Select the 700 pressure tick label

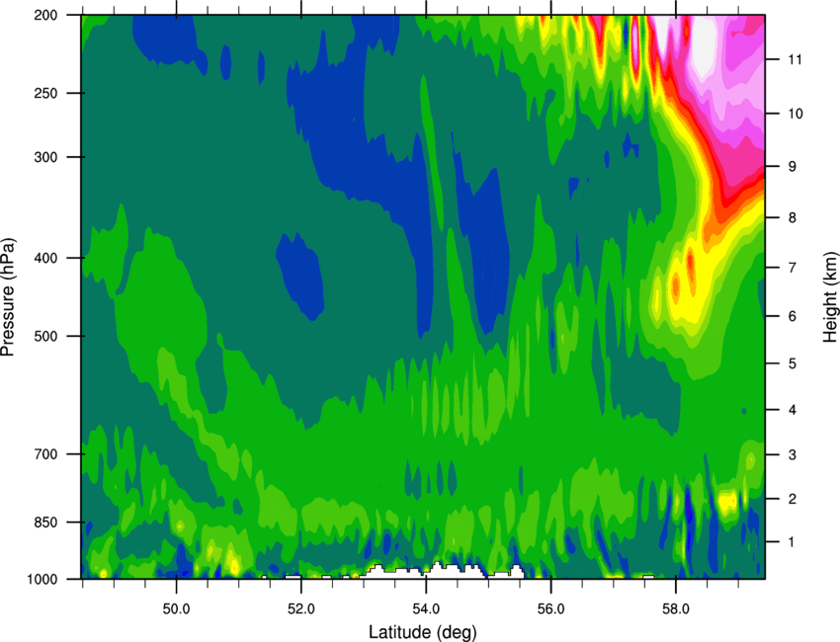46,454
